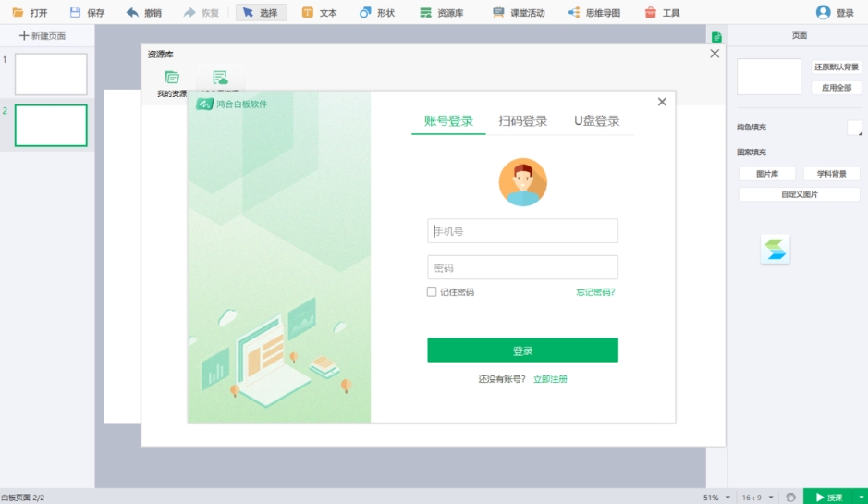
Task: Save the whiteboard with 保存
Action: coord(88,12)
